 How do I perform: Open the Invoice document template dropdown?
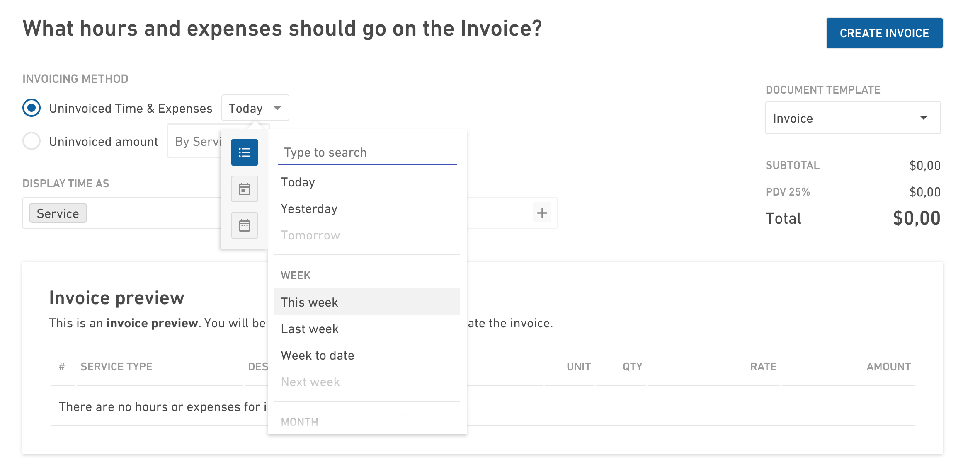[853, 118]
